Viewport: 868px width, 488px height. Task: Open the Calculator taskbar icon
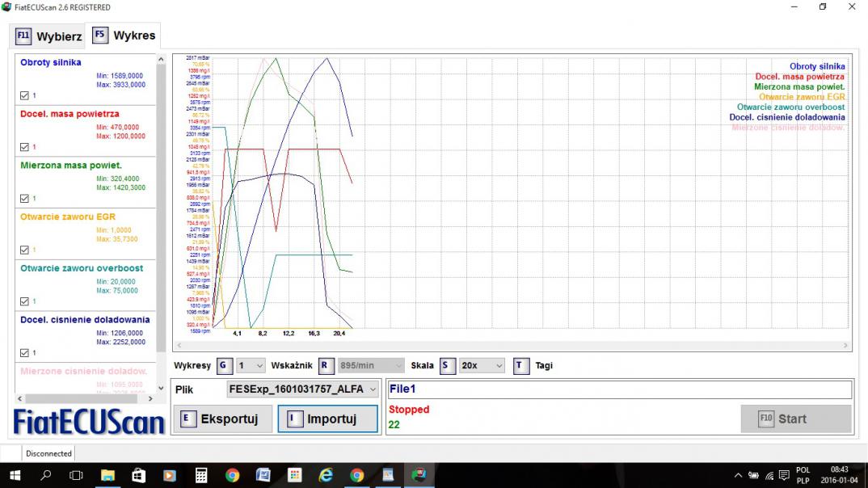tap(201, 475)
